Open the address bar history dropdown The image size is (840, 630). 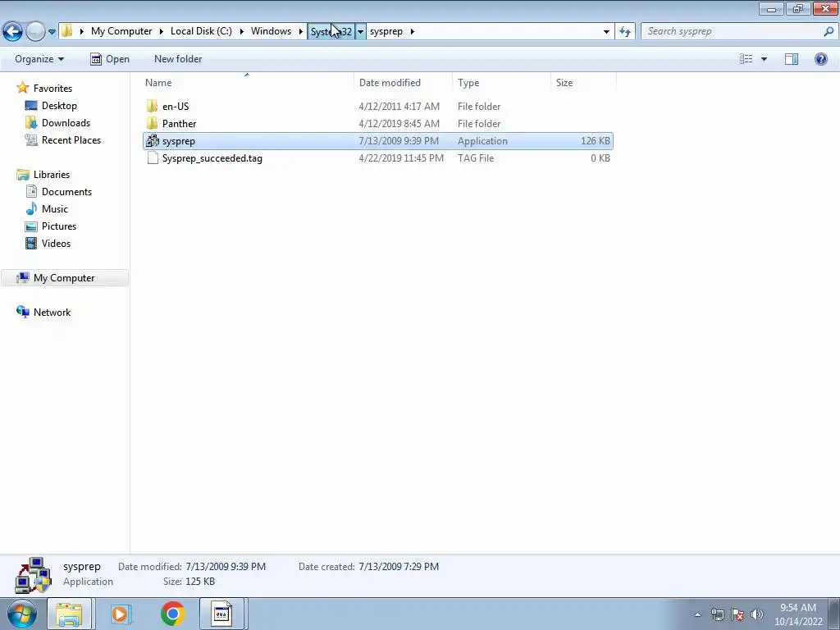[x=606, y=32]
